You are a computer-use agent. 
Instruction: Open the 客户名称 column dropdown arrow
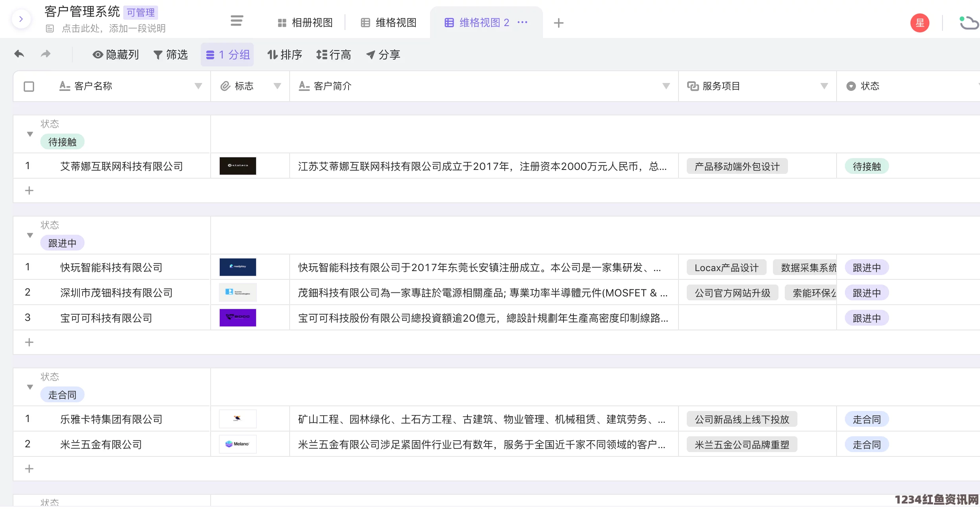198,86
